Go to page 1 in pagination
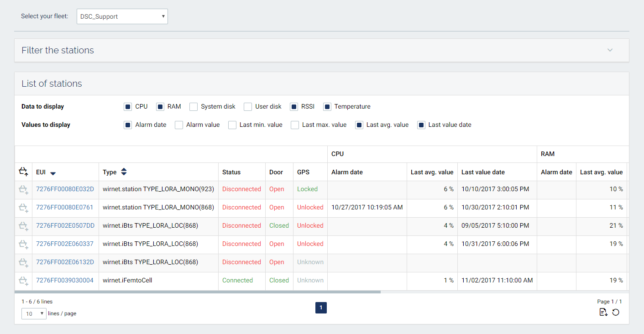 pyautogui.click(x=321, y=308)
